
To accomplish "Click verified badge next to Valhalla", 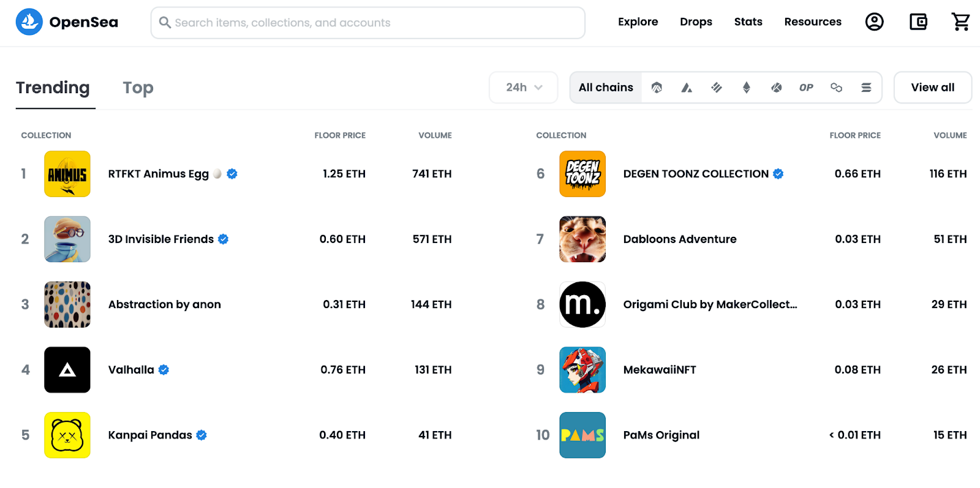I will tap(164, 370).
